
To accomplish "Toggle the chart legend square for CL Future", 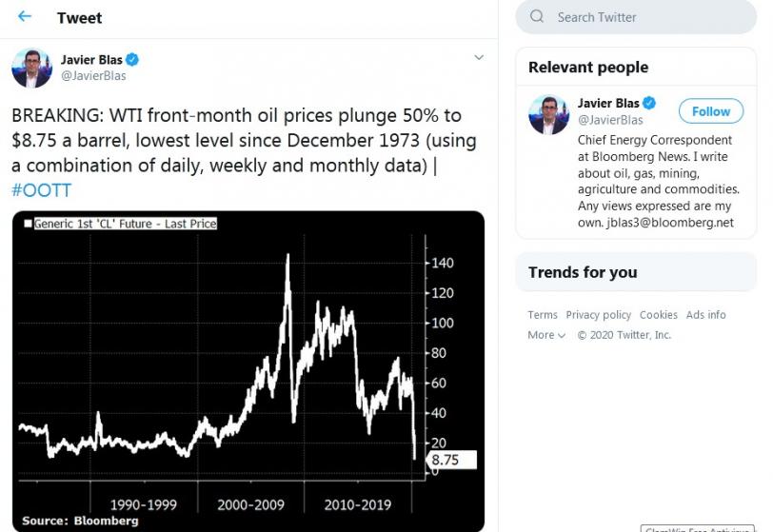I will pyautogui.click(x=29, y=224).
